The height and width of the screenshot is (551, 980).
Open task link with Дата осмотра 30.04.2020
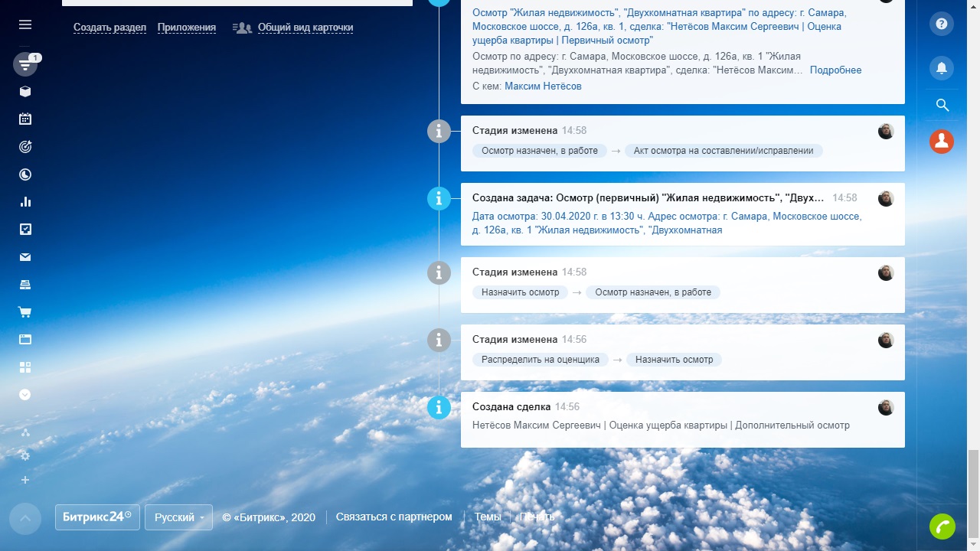[667, 223]
